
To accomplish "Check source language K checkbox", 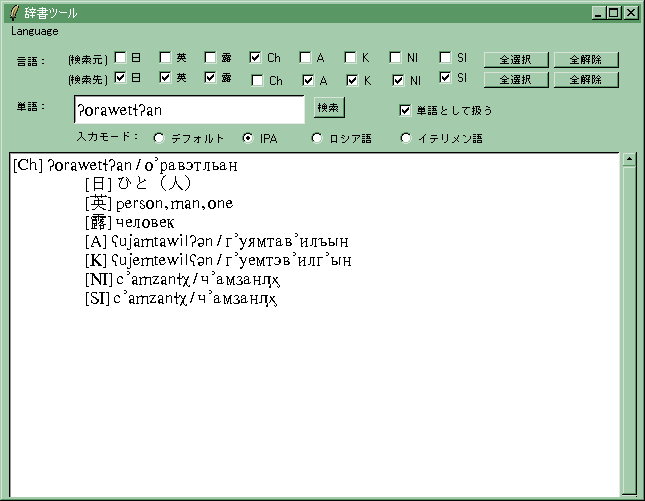I will click(x=350, y=57).
